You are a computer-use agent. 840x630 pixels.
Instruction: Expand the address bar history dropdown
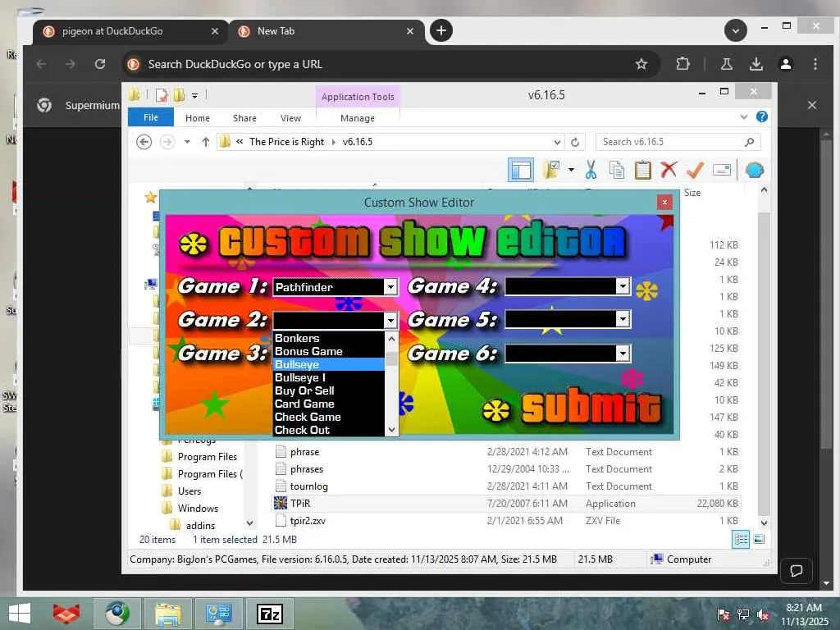[557, 142]
